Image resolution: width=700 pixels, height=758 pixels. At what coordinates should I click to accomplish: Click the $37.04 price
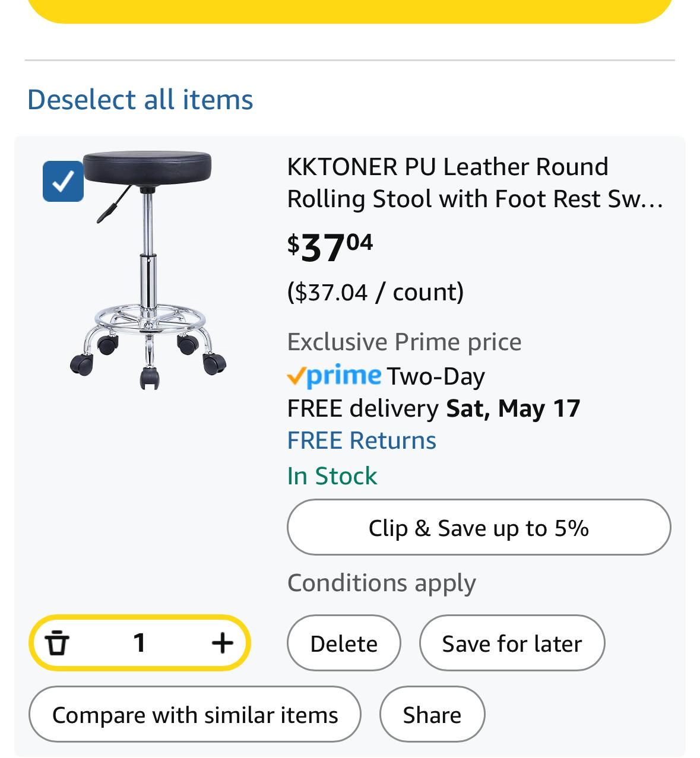[330, 246]
